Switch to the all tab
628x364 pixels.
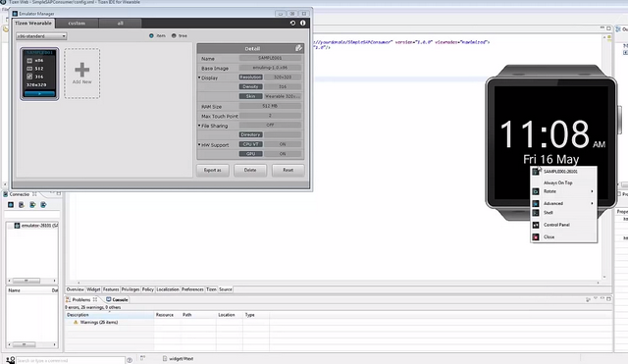[x=120, y=24]
